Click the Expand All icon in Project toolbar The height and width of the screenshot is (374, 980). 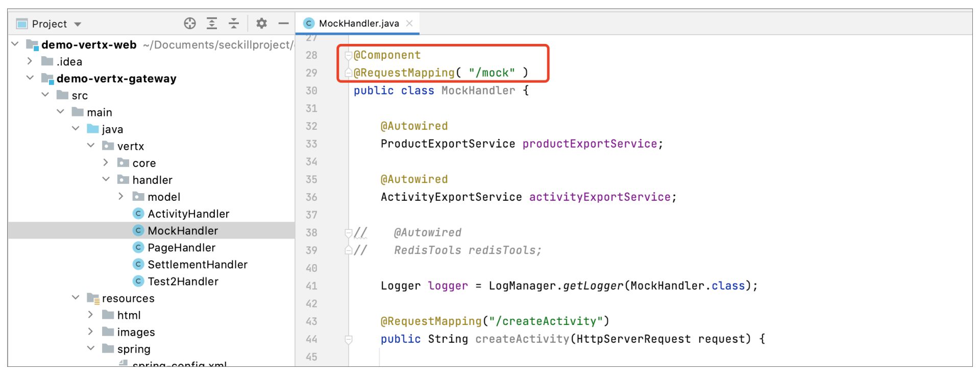click(212, 23)
